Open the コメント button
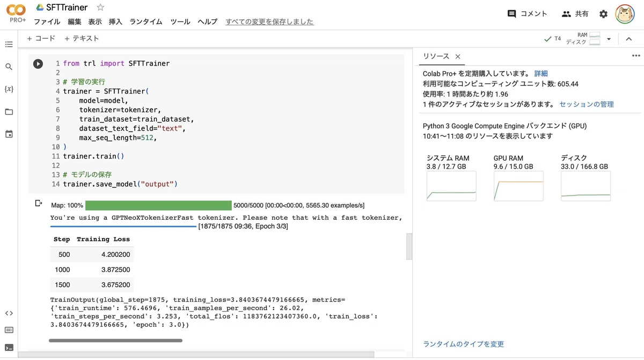The height and width of the screenshot is (360, 644). tap(527, 14)
